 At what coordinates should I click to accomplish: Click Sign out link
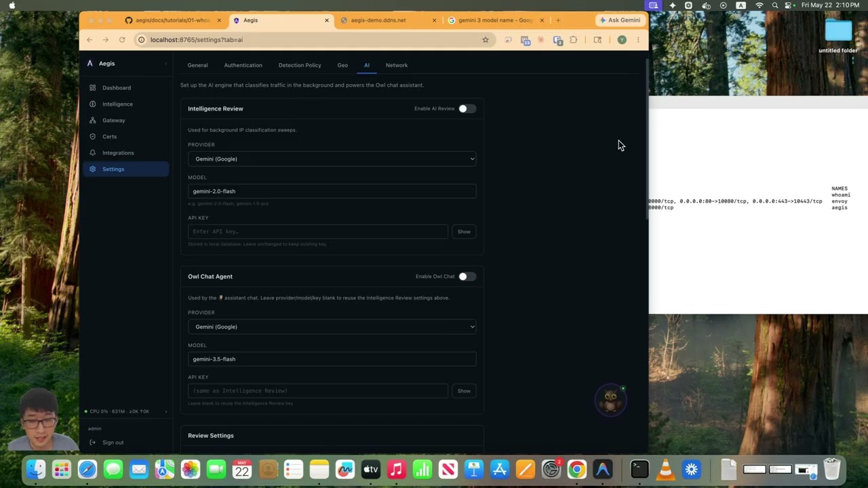(x=113, y=443)
